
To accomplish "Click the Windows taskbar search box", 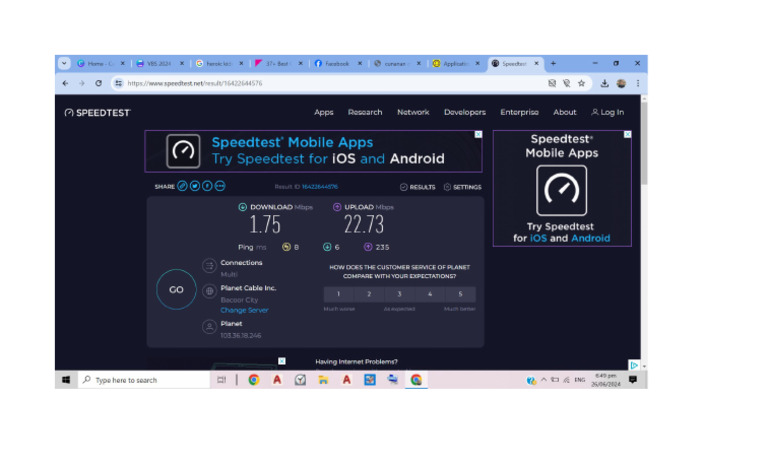I will pyautogui.click(x=144, y=380).
